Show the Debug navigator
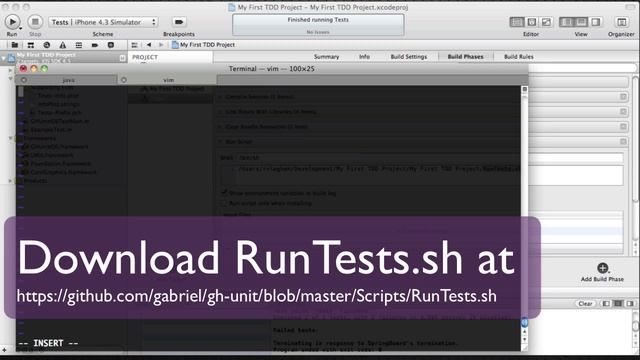Image resolution: width=640 pixels, height=360 pixels. (x=78, y=45)
